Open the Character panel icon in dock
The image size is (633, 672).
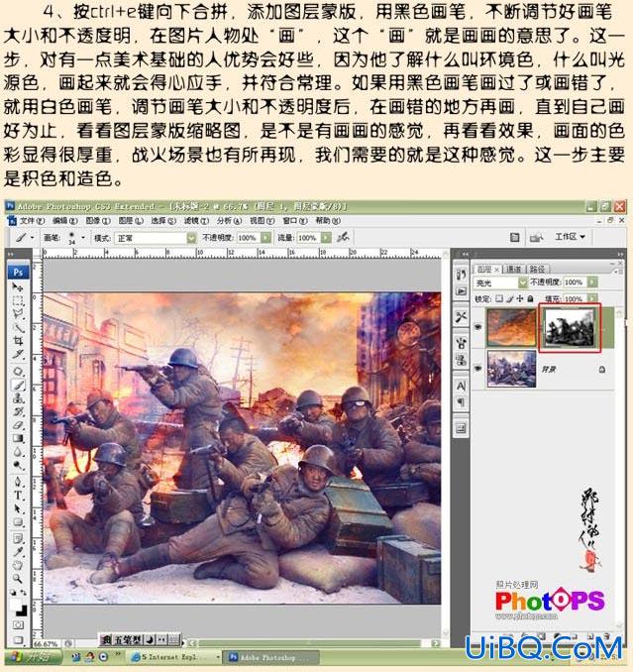pyautogui.click(x=461, y=386)
